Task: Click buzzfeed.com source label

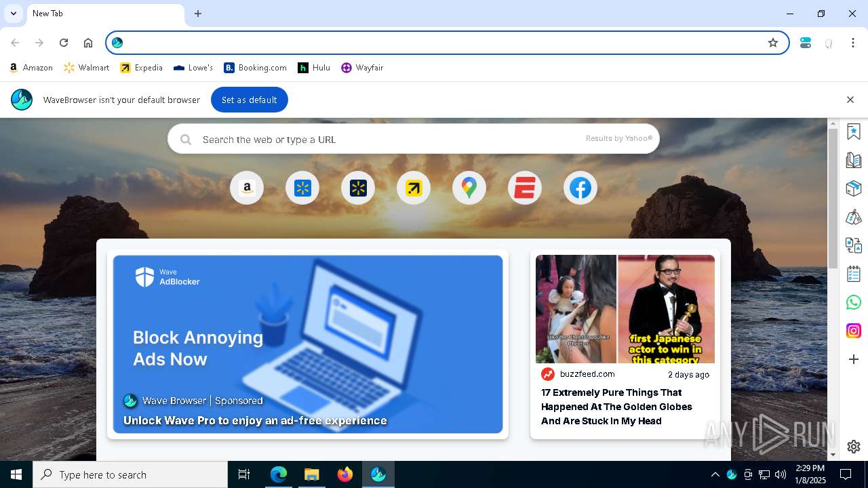Action: 587,374
